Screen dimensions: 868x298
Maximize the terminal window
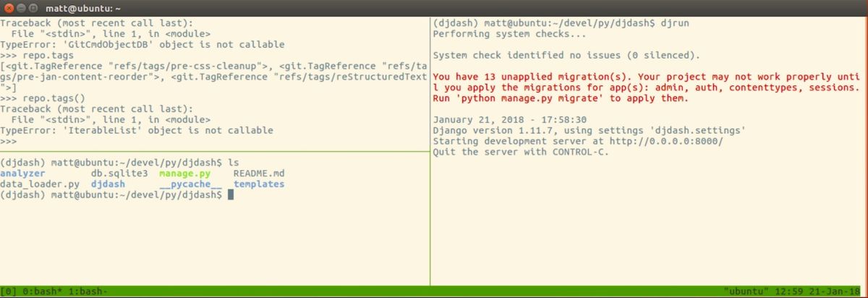[x=34, y=8]
